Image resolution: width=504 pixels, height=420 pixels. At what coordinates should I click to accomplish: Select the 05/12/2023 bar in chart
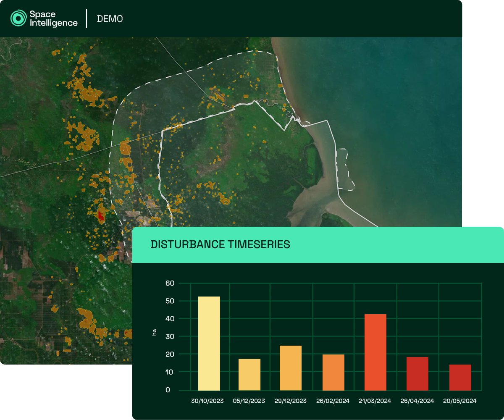point(249,374)
